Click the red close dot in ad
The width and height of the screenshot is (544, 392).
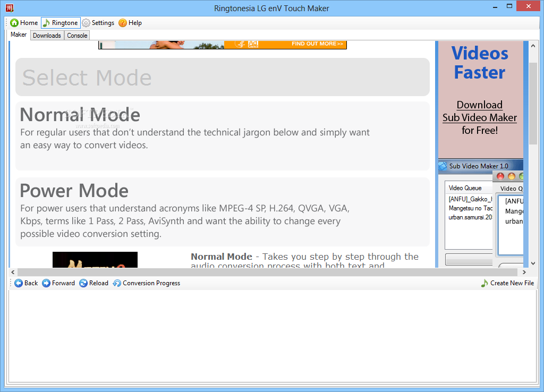pos(500,176)
